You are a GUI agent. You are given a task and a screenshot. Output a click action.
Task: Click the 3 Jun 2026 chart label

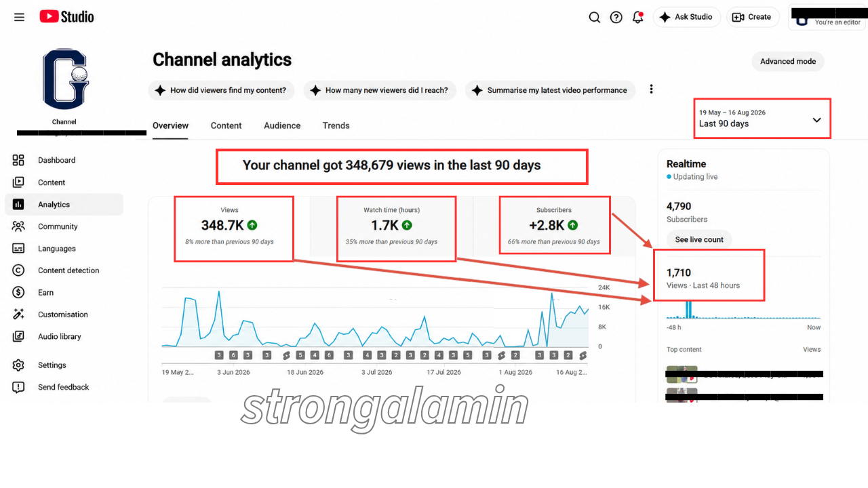click(233, 372)
